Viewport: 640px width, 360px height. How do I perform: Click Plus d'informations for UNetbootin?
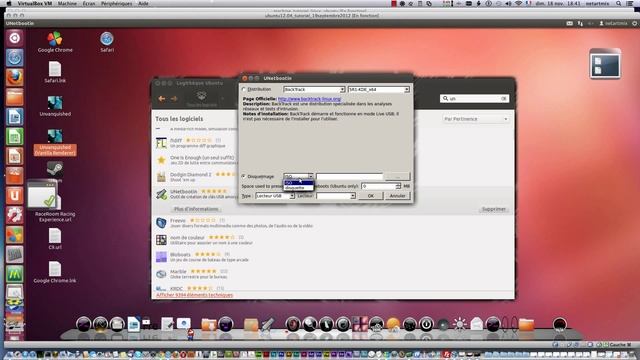[196, 209]
